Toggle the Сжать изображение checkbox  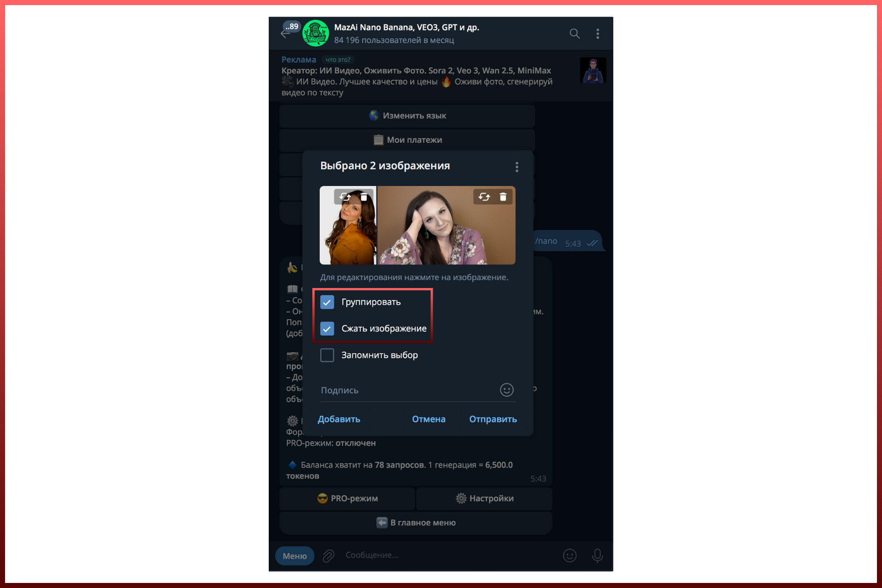tap(327, 329)
